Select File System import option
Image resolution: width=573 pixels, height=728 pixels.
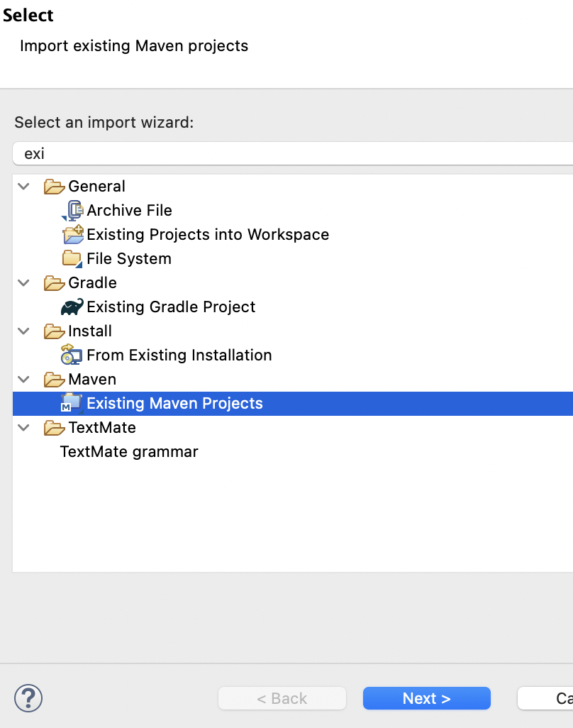tap(129, 259)
